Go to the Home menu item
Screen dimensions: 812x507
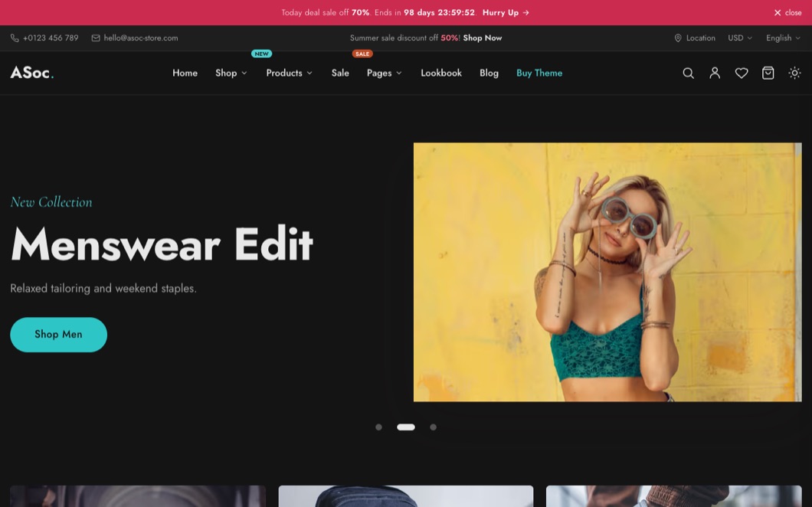coord(185,73)
